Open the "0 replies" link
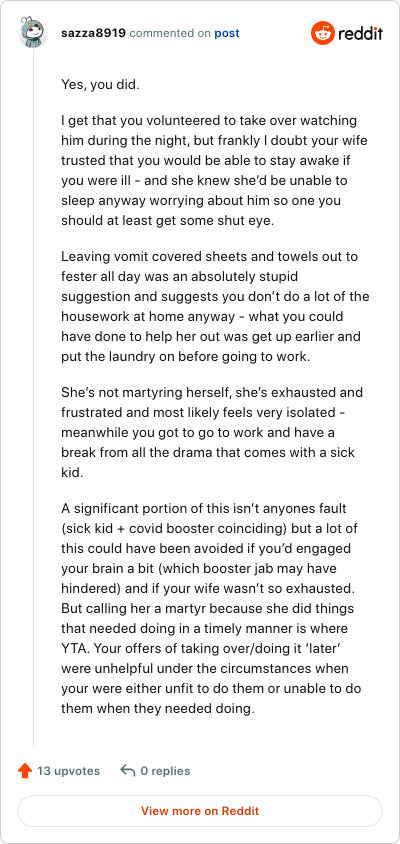Viewport: 400px width, 844px height. [x=165, y=771]
